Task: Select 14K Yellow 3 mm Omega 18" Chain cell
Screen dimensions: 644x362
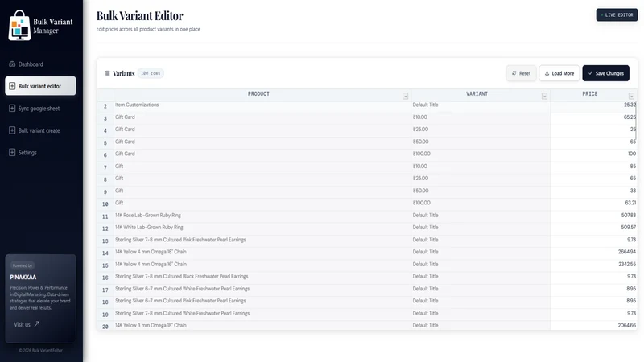Action: pos(262,326)
